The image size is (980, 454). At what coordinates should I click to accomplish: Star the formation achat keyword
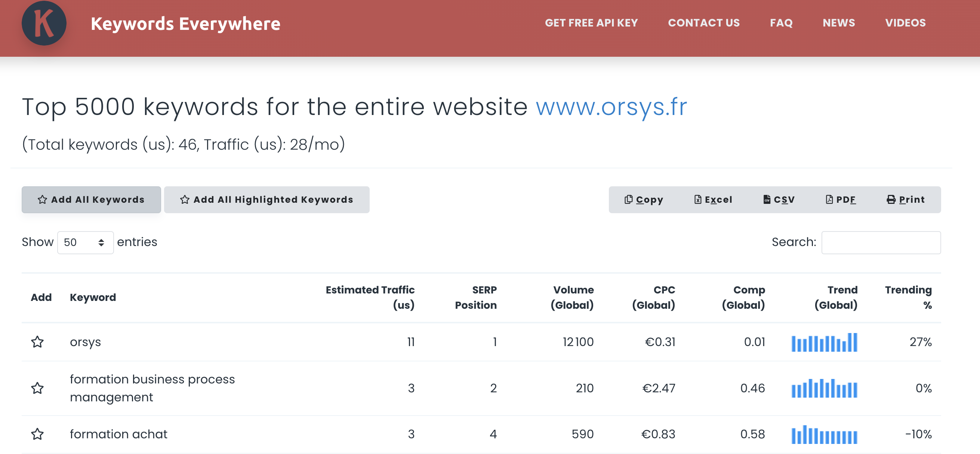point(37,434)
